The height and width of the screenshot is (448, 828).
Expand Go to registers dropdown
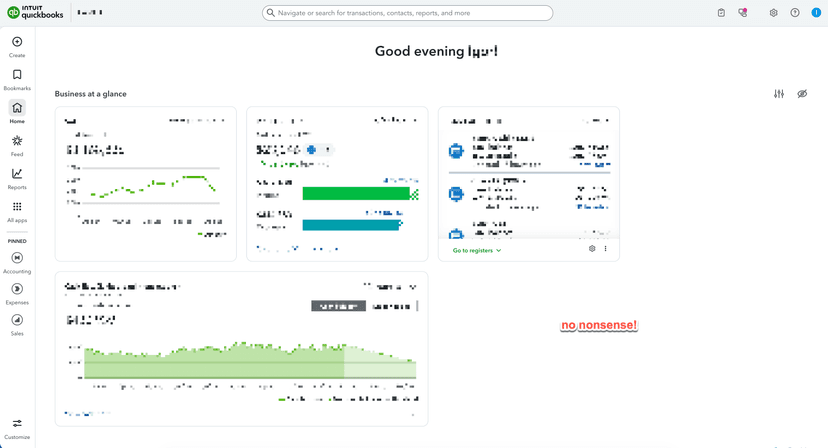coord(477,250)
